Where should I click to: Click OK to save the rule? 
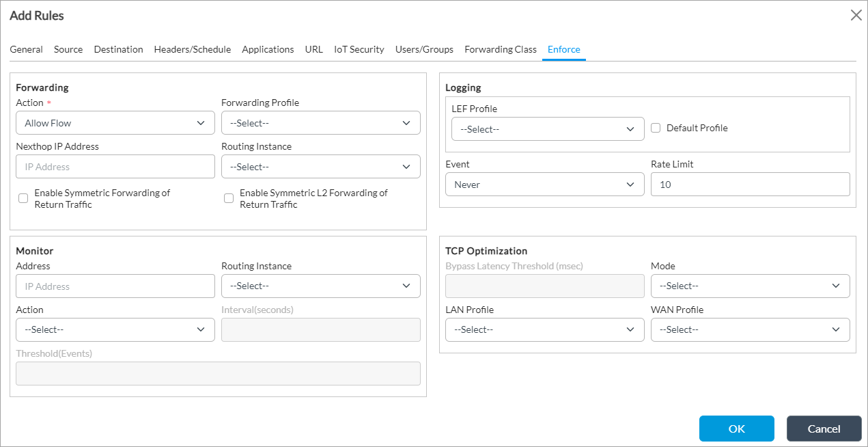pos(736,429)
